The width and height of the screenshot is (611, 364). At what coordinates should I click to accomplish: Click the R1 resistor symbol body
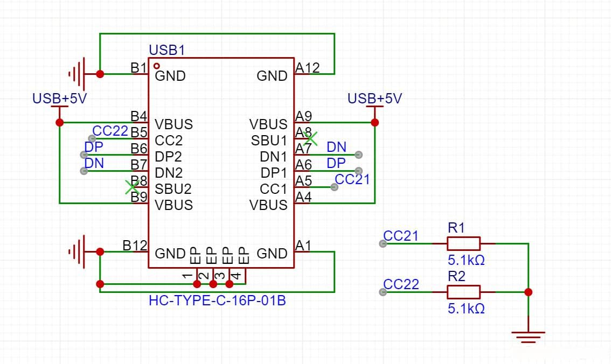coord(463,243)
